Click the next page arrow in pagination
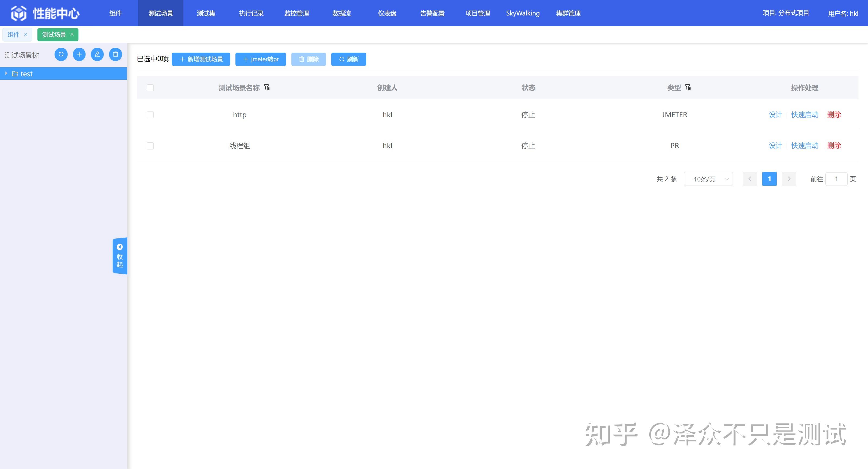Image resolution: width=868 pixels, height=469 pixels. tap(789, 179)
